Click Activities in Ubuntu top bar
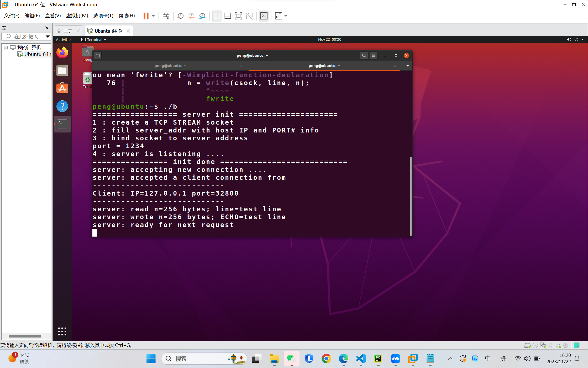 64,39
